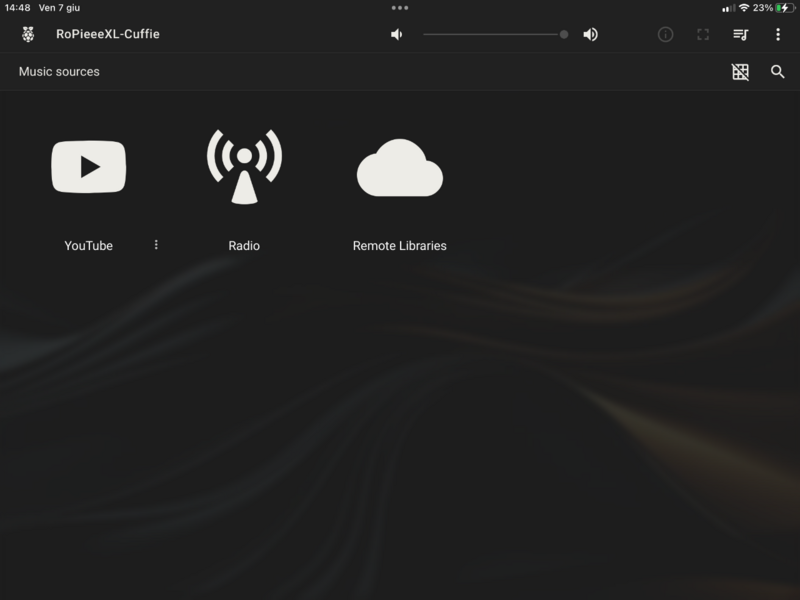800x600 pixels.
Task: Tap the iPad multitasking dots at top
Action: coord(400,7)
